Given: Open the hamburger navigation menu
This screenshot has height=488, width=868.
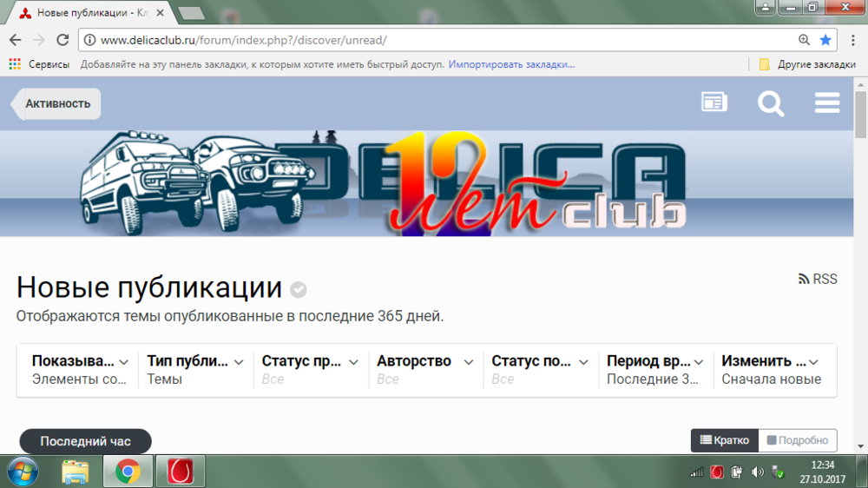Looking at the screenshot, I should (x=826, y=103).
